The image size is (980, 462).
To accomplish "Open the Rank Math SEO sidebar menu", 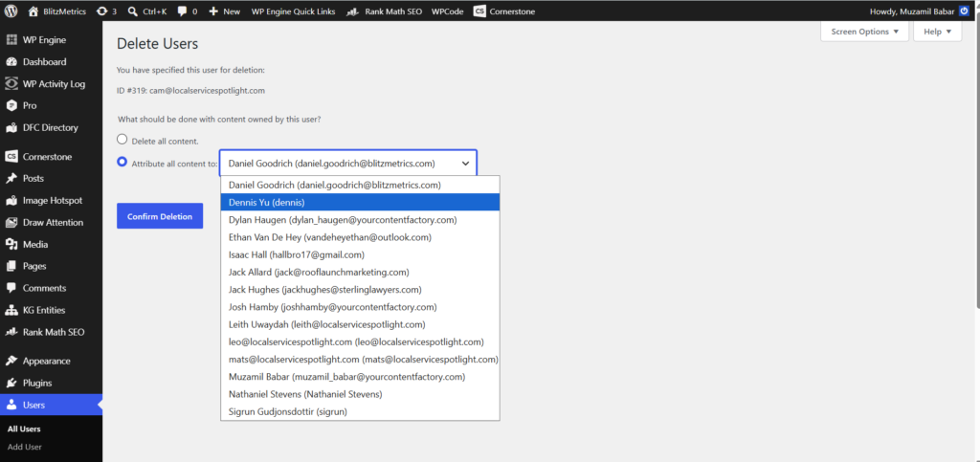I will [52, 332].
